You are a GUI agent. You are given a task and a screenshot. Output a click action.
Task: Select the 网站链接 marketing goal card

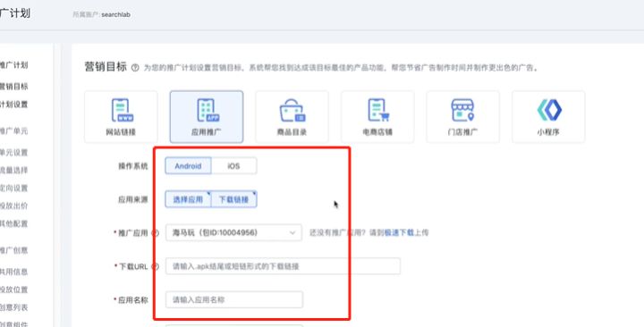point(121,117)
